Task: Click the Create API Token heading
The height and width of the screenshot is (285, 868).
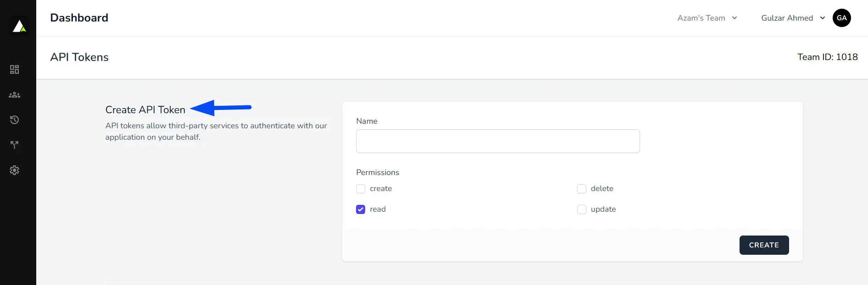Action: tap(145, 110)
